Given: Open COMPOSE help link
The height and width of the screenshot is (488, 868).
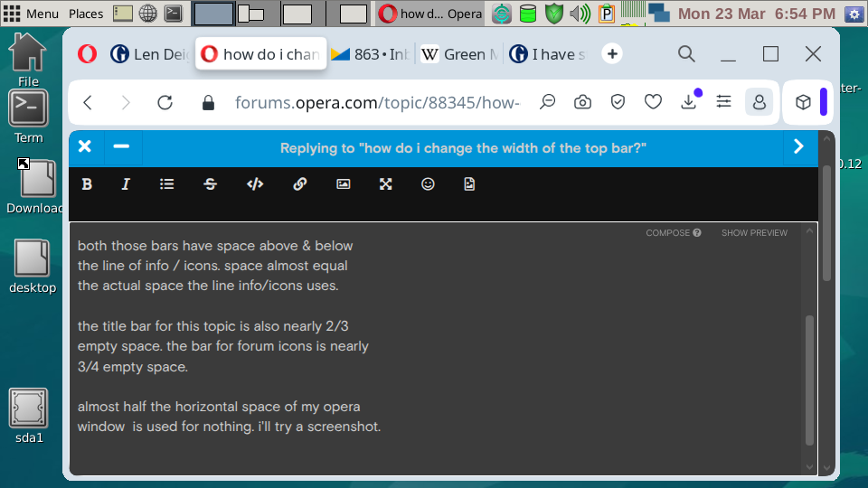Looking at the screenshot, I should (x=673, y=233).
